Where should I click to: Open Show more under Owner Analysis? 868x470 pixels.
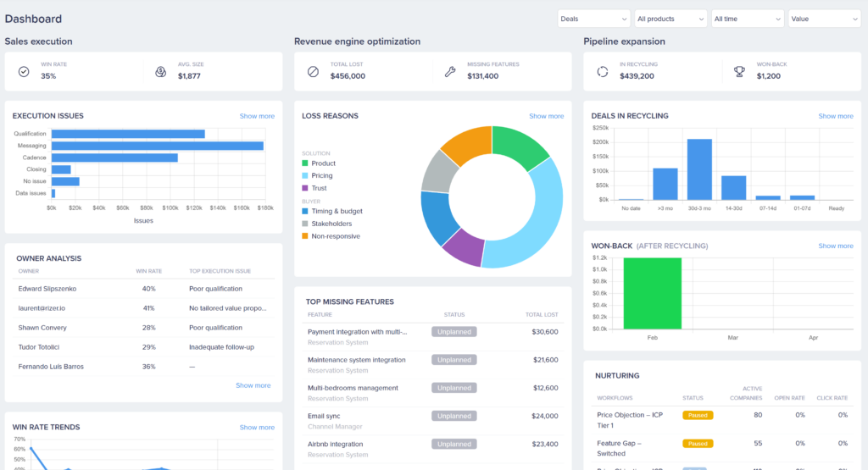pos(253,385)
